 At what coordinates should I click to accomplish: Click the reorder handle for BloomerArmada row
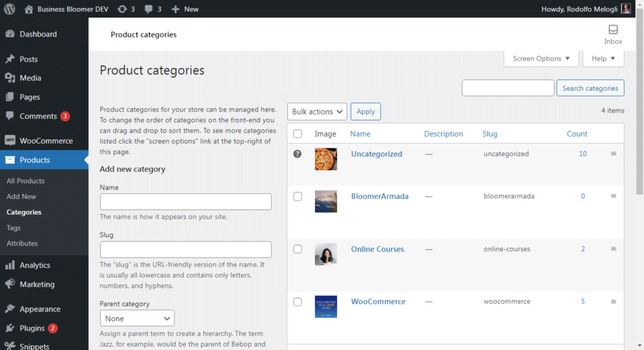click(x=613, y=196)
